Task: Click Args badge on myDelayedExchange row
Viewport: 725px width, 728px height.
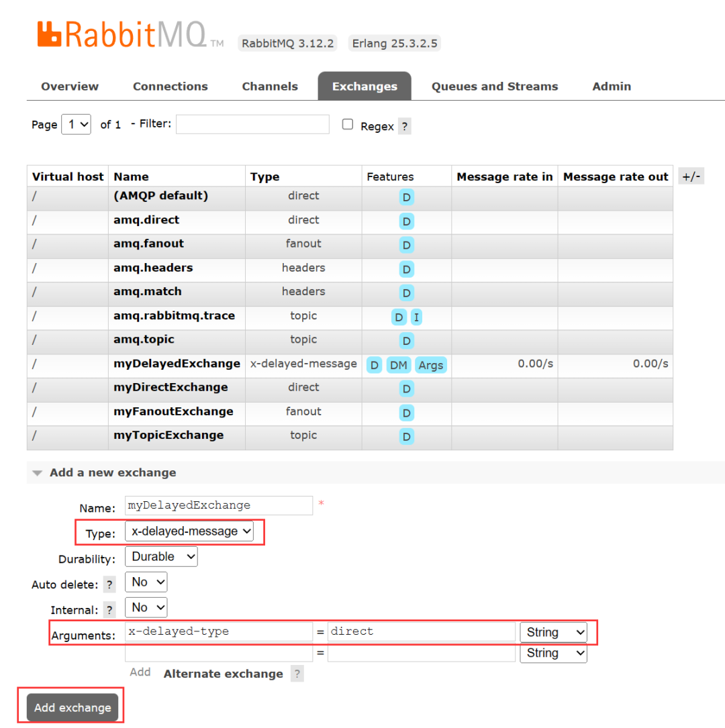Action: click(x=430, y=365)
